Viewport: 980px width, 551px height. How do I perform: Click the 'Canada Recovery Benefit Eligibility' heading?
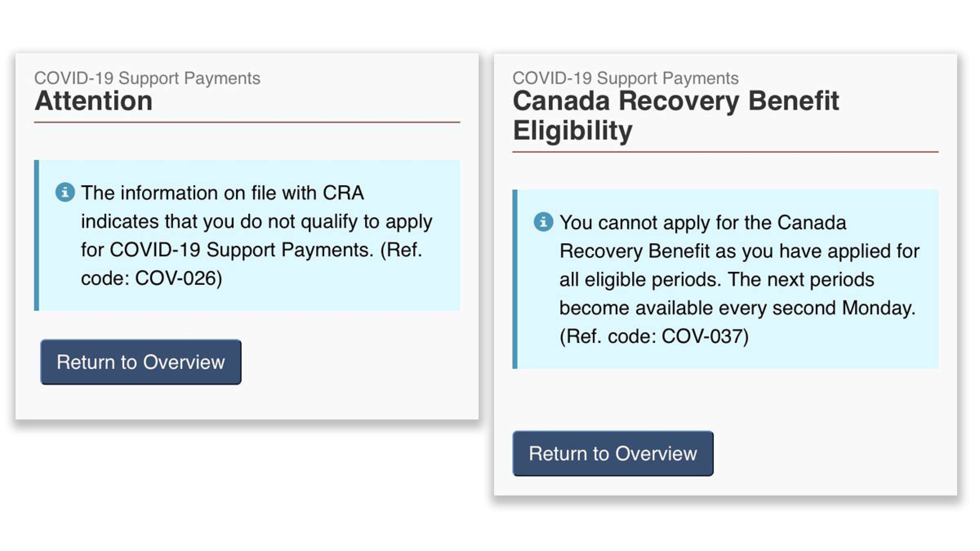coord(676,116)
